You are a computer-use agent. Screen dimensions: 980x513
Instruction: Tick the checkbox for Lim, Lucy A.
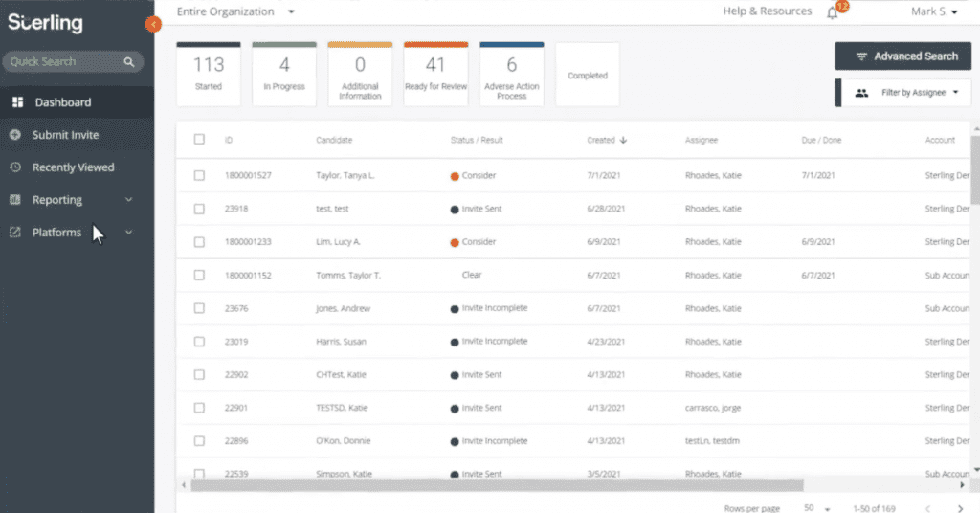point(199,242)
